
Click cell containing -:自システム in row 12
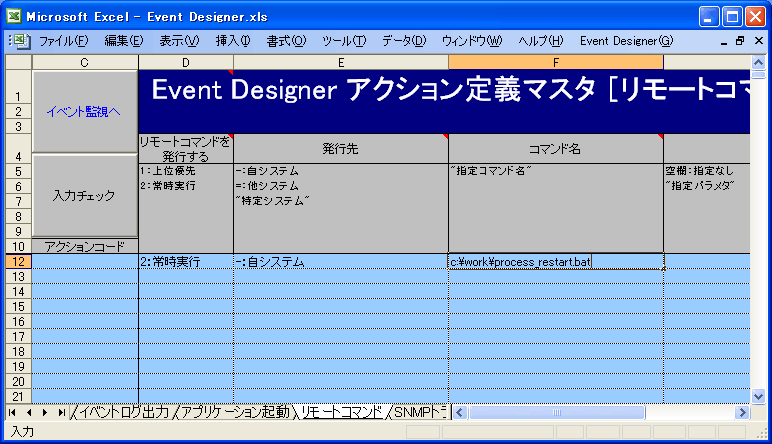[341, 262]
